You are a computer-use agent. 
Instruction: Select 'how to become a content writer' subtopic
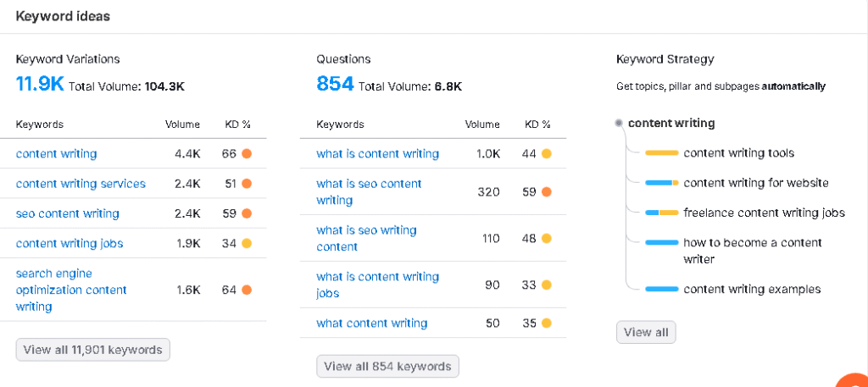(753, 251)
